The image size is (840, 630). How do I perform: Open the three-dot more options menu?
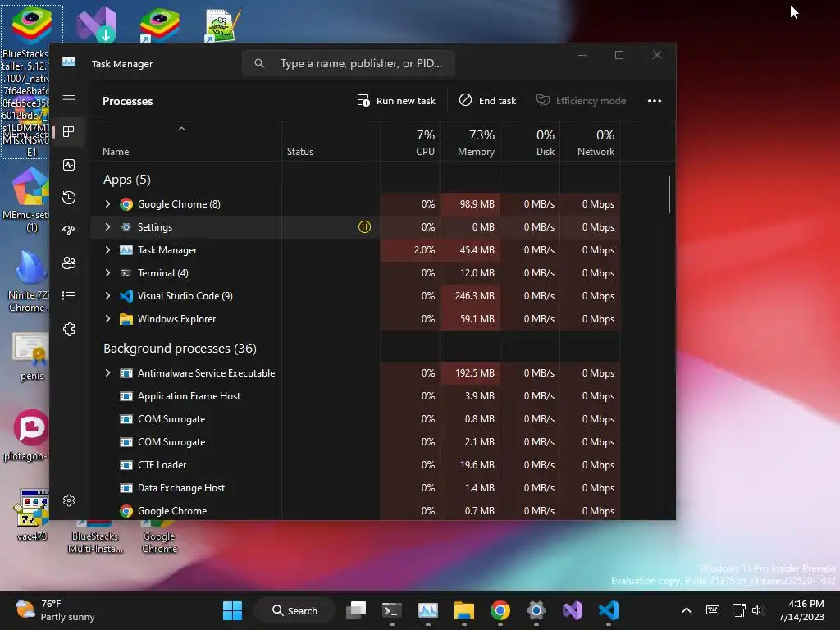point(654,101)
